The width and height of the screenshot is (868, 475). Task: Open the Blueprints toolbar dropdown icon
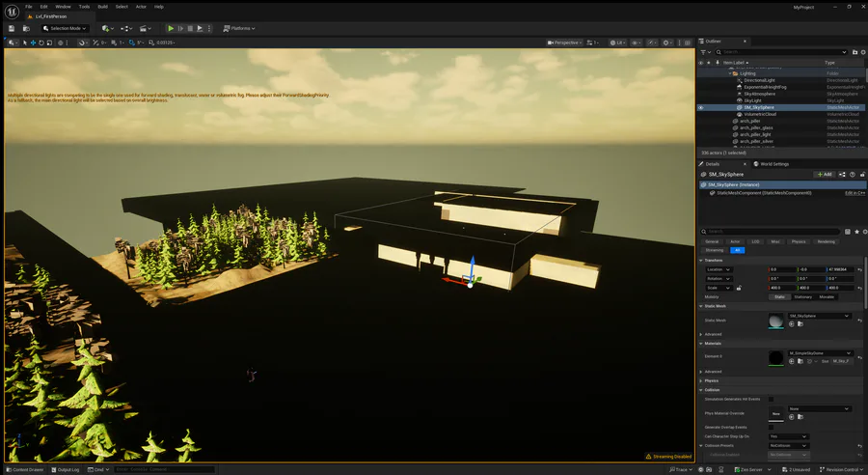point(126,28)
